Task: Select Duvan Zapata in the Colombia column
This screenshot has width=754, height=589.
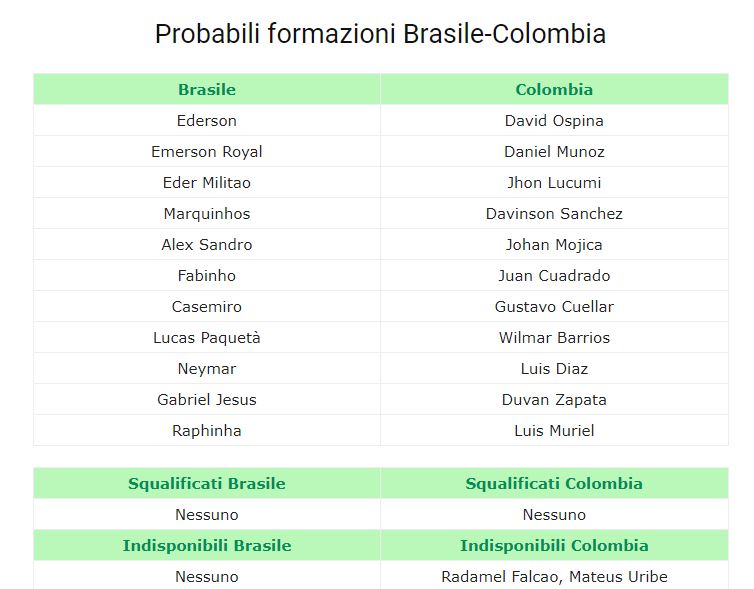Action: click(x=554, y=400)
